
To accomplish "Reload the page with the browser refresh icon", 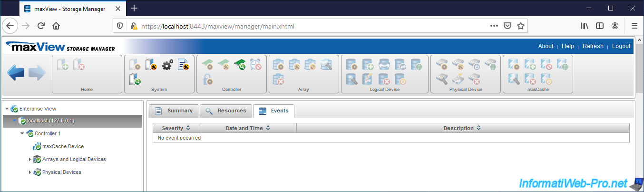I will point(41,26).
